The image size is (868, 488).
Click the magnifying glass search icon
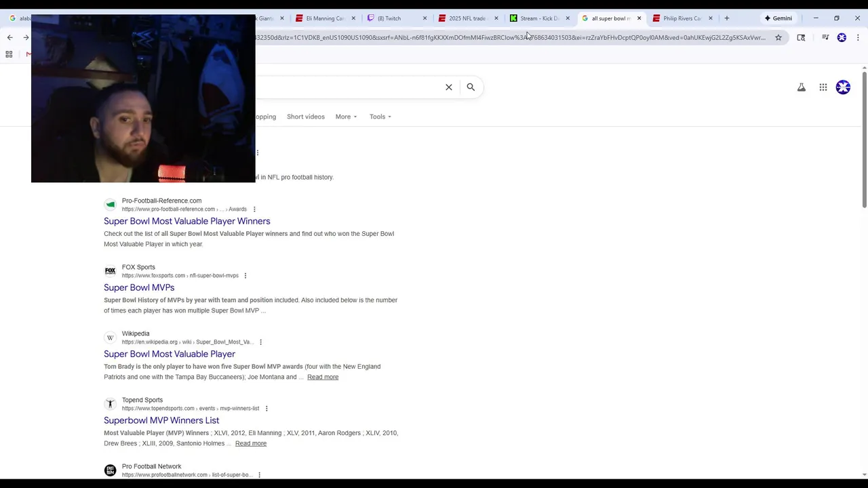[471, 87]
